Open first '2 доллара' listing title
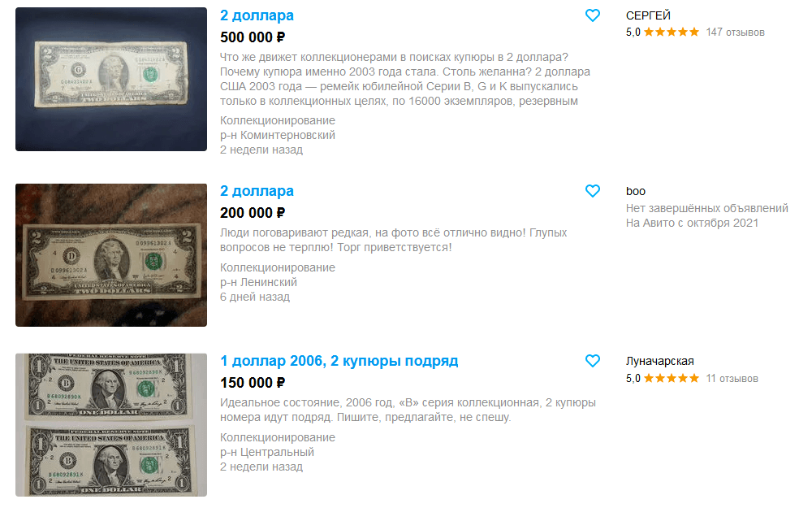The image size is (812, 508). point(257,15)
